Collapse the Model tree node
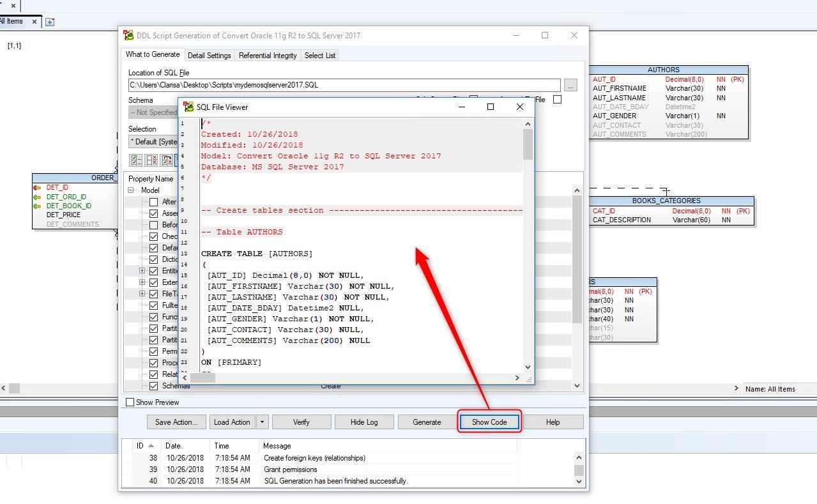Viewport: 817px width, 504px height. click(132, 190)
